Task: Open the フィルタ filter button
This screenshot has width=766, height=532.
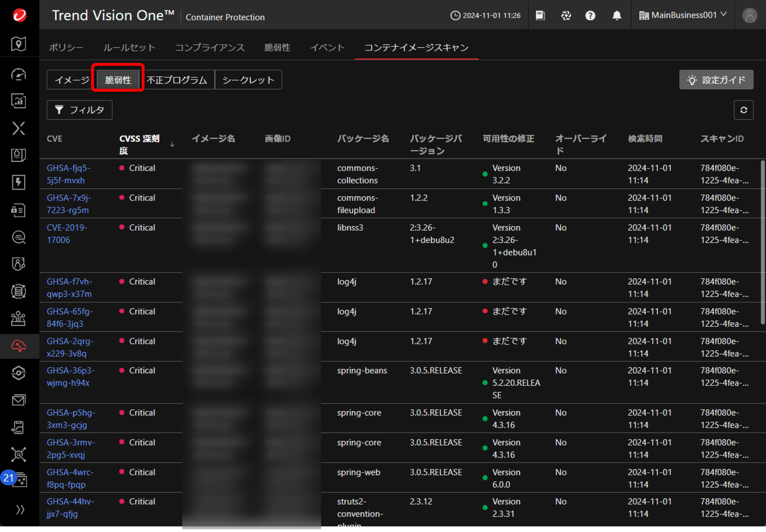Action: click(80, 110)
